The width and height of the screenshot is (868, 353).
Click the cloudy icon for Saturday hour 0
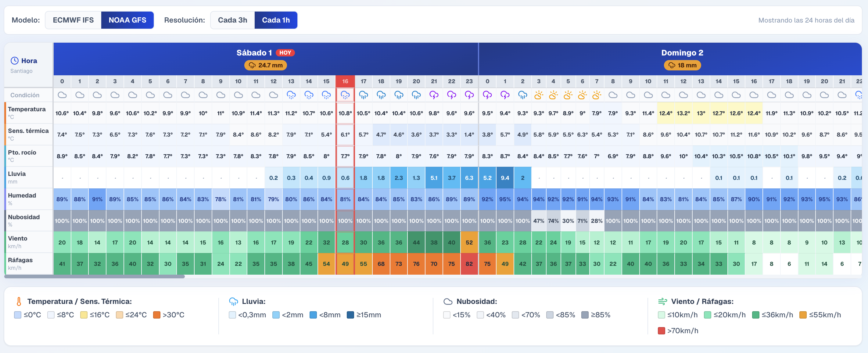pos(62,95)
